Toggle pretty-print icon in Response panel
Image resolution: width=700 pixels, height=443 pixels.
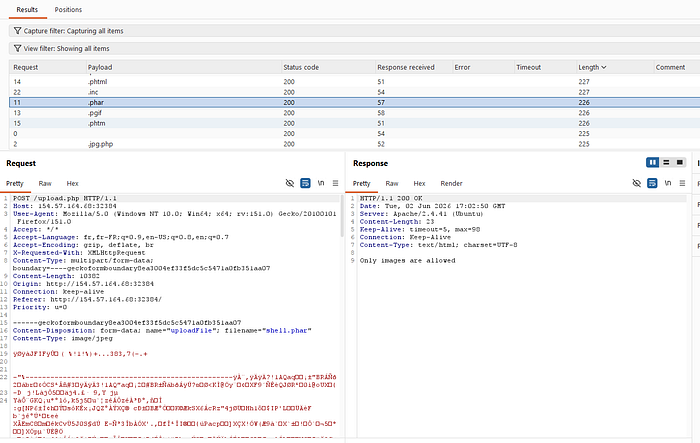coord(652,183)
